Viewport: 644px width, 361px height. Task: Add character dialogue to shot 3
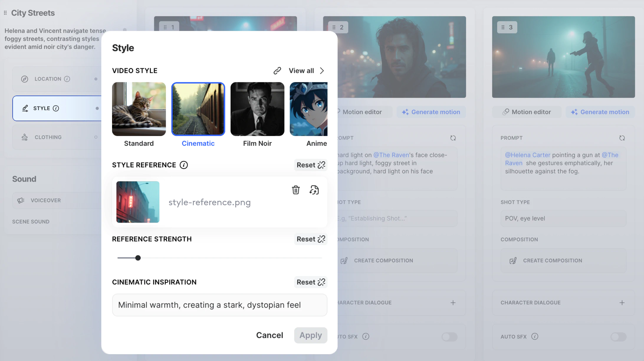(622, 303)
